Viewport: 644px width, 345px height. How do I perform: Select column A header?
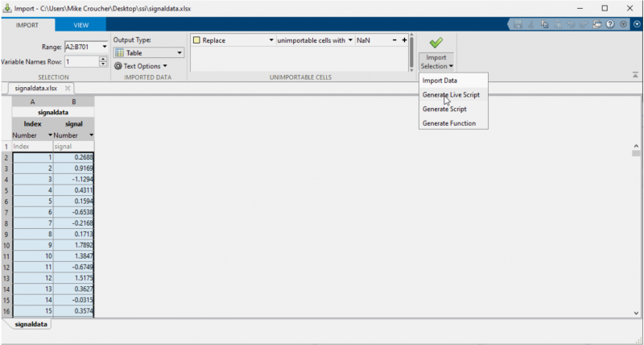32,102
